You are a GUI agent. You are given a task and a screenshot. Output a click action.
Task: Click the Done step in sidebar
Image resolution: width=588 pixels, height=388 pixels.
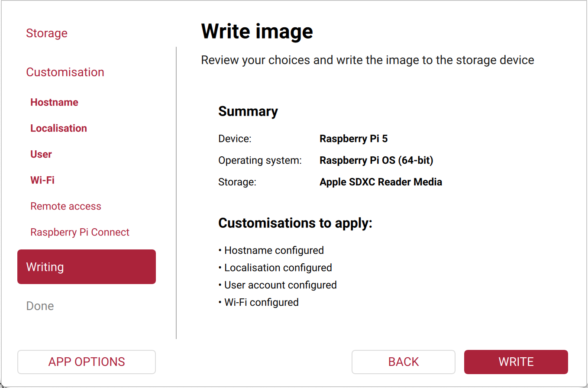pos(40,306)
